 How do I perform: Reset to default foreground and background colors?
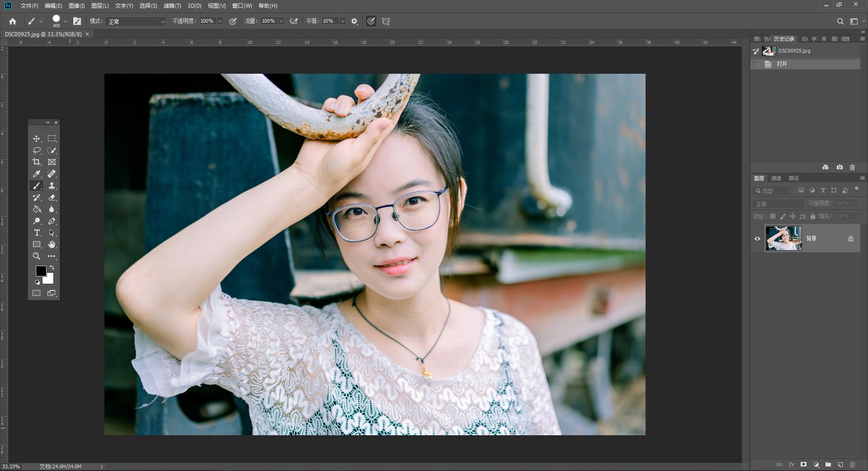[38, 282]
